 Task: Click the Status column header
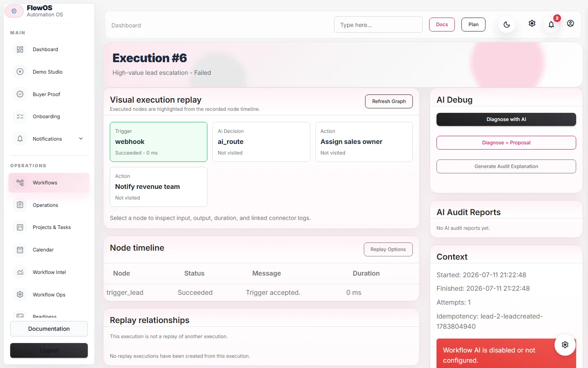[x=194, y=274]
